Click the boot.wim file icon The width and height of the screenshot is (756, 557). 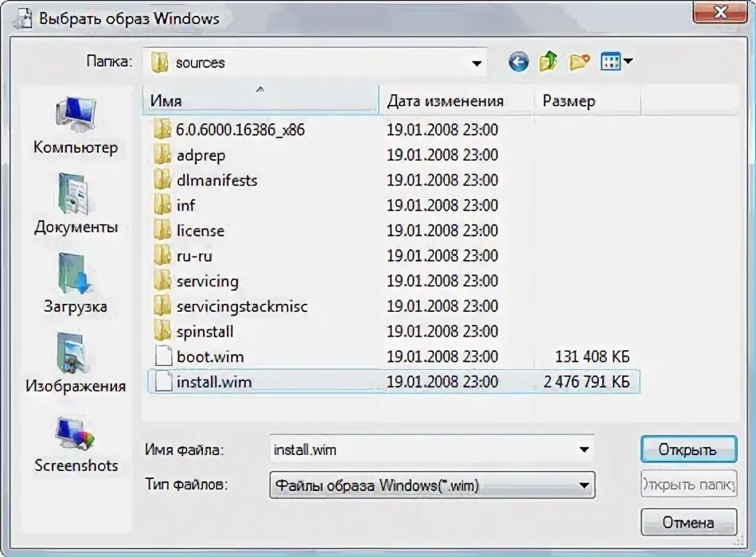click(163, 356)
